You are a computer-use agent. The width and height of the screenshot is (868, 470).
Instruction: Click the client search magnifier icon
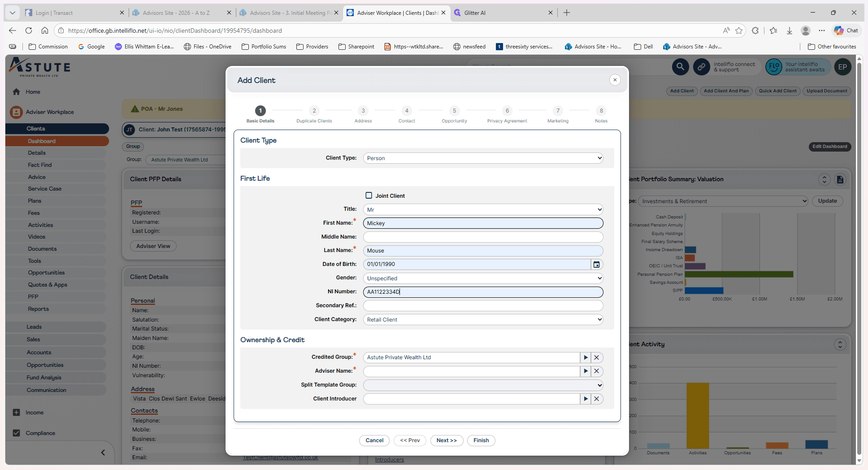(680, 67)
